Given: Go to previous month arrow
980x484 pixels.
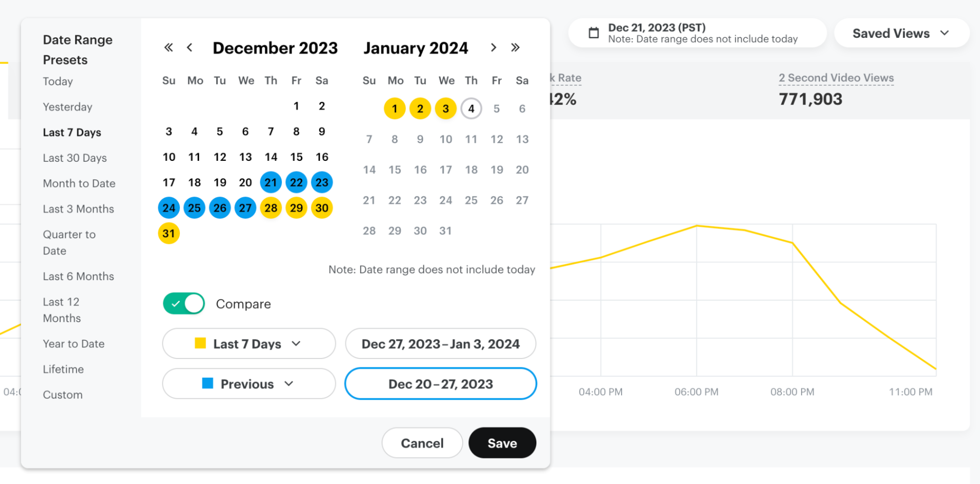Looking at the screenshot, I should point(190,48).
